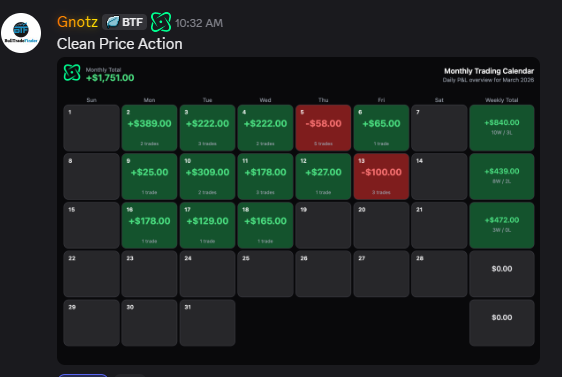Select the empty March 27 day cell

[x=381, y=274]
